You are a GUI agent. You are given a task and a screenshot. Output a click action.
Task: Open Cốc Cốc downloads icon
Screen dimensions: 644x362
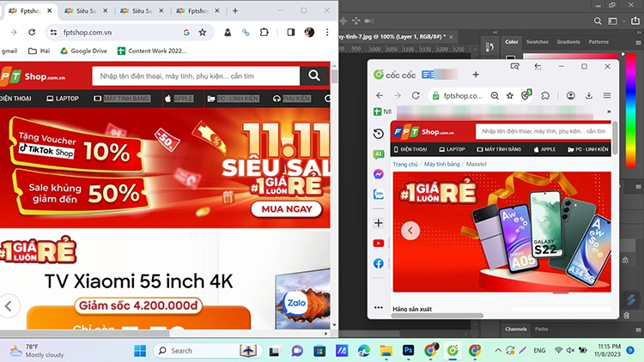click(588, 95)
